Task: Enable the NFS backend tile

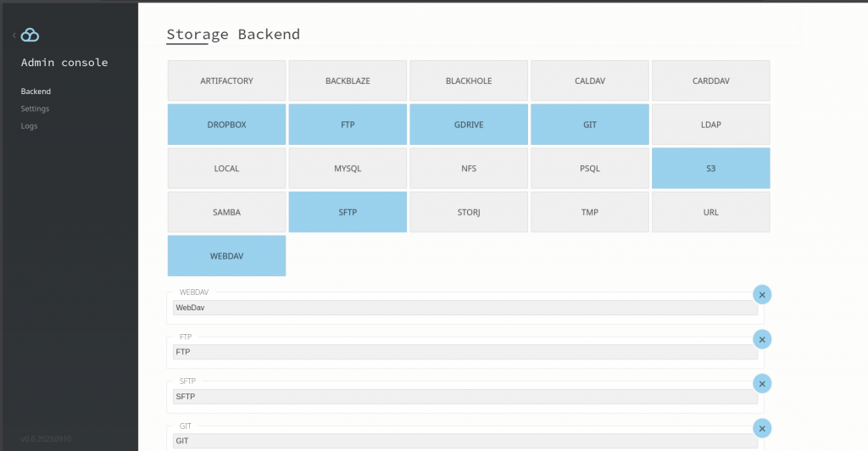Action: coord(469,168)
